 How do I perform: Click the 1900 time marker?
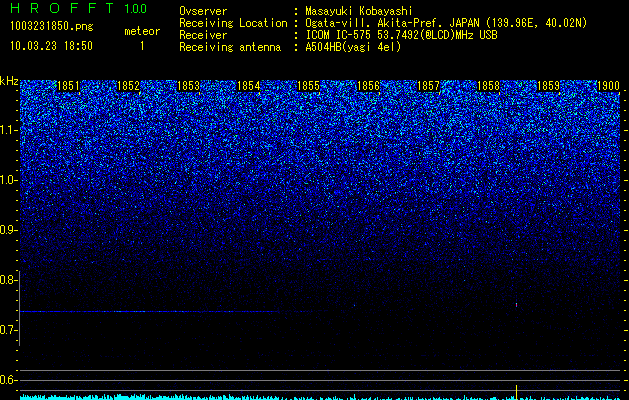tap(608, 86)
